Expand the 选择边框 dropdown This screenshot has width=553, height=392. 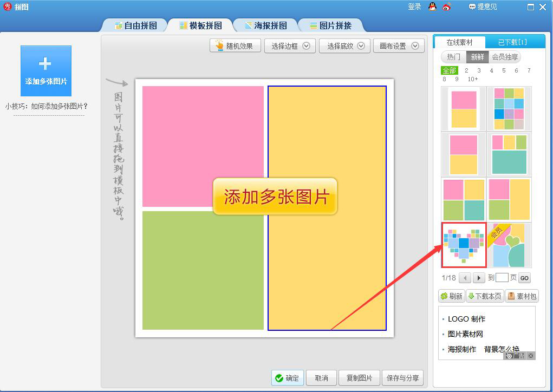290,46
